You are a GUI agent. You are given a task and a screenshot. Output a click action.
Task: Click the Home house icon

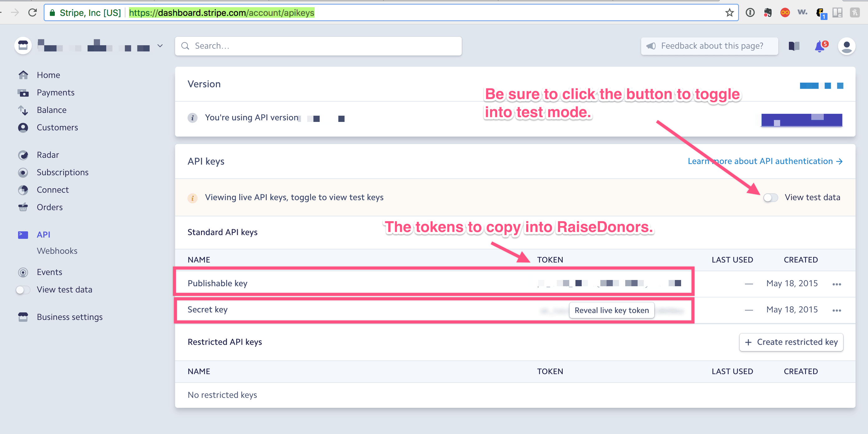(x=23, y=75)
